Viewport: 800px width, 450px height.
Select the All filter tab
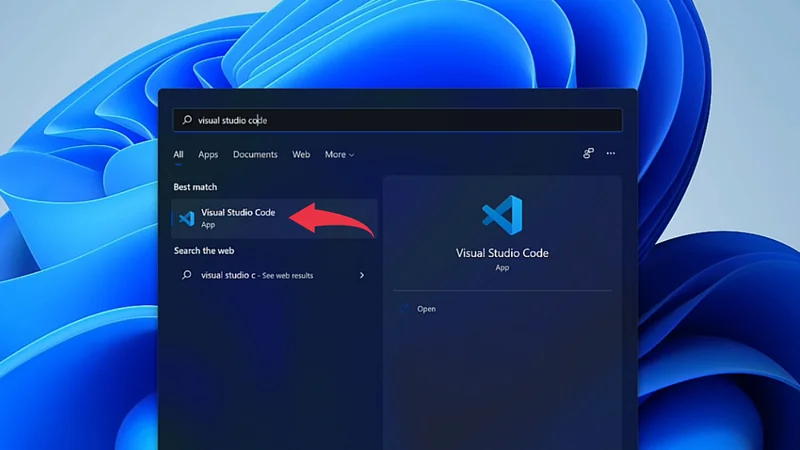coord(178,155)
